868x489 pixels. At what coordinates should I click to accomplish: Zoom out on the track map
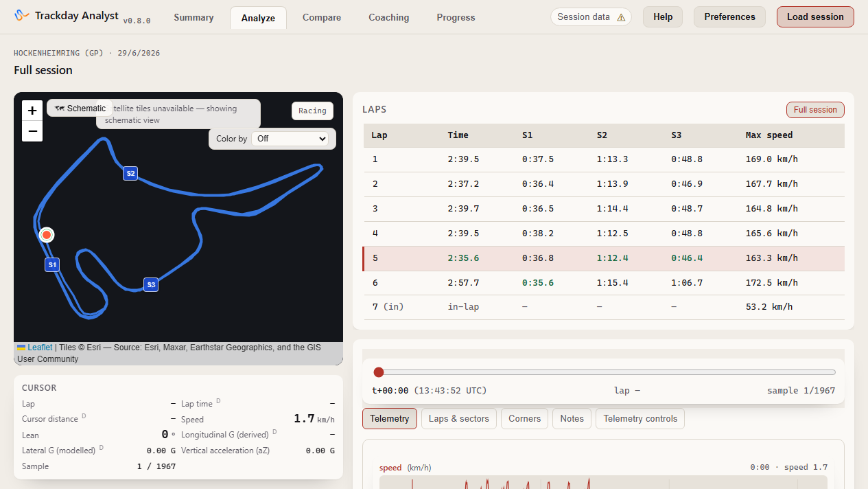32,131
